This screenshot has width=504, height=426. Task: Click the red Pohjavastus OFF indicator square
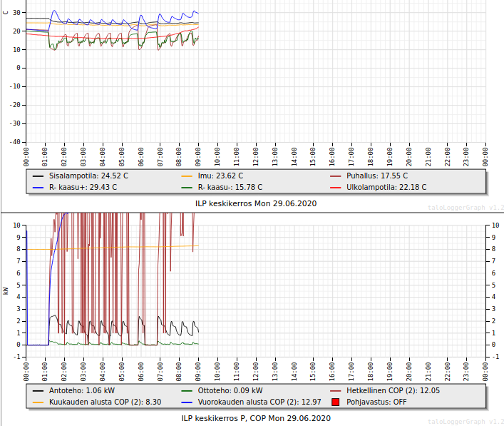point(336,402)
